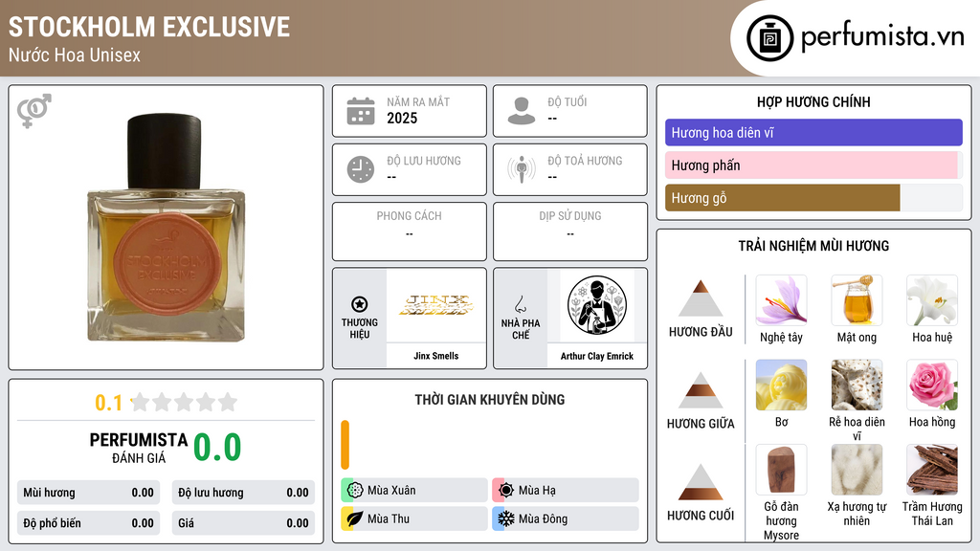Click the Mùa Xuân season label
The width and height of the screenshot is (980, 551).
[x=391, y=491]
